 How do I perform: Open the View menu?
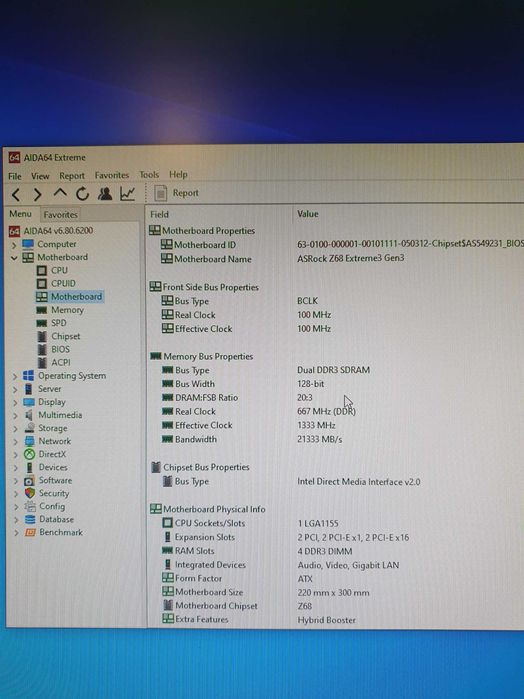point(40,176)
